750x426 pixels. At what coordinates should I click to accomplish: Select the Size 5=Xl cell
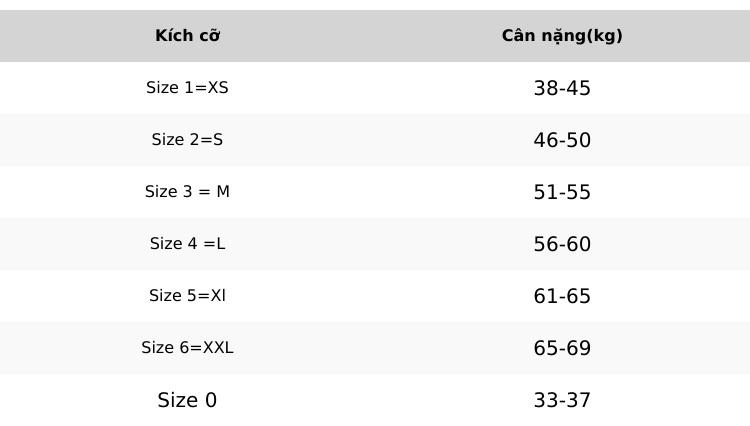point(188,296)
